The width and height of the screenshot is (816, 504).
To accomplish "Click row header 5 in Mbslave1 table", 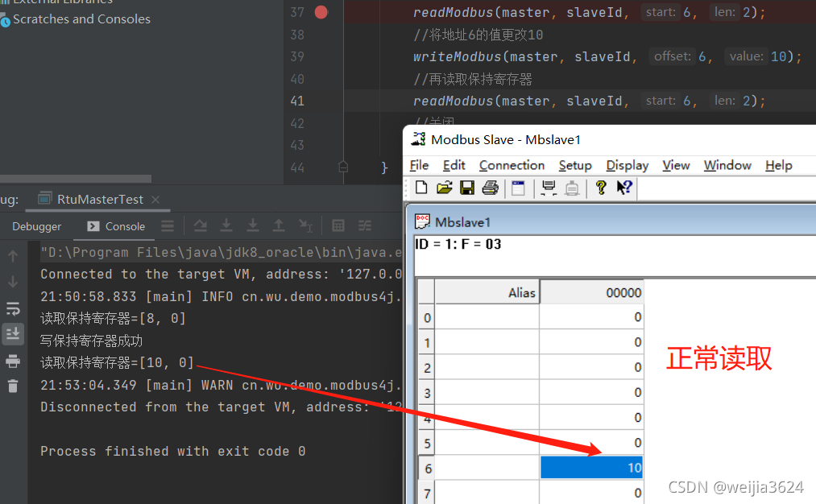I will click(427, 443).
